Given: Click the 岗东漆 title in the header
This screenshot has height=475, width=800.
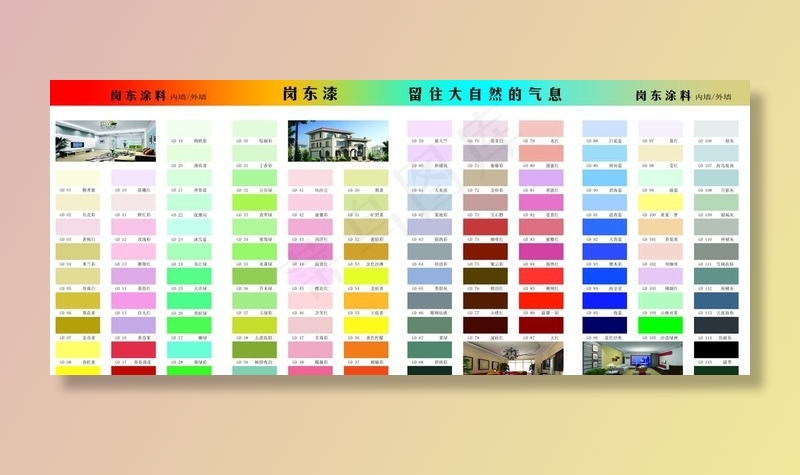Looking at the screenshot, I should pyautogui.click(x=310, y=94).
